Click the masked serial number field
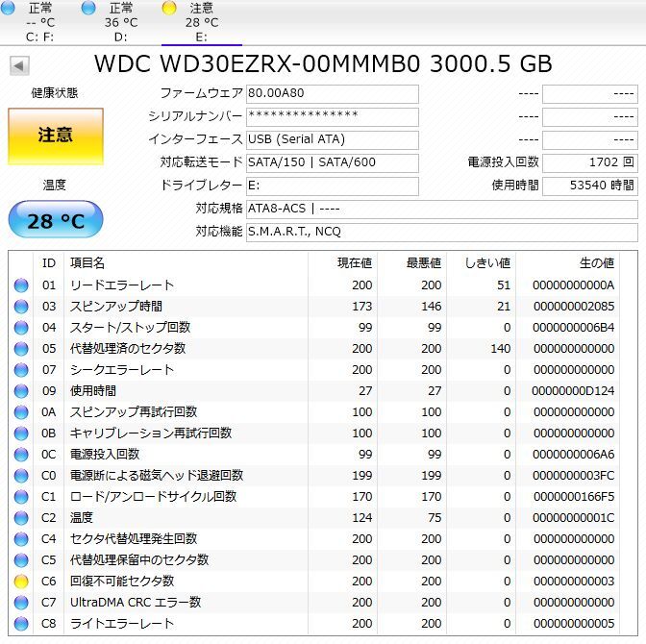 coord(332,117)
